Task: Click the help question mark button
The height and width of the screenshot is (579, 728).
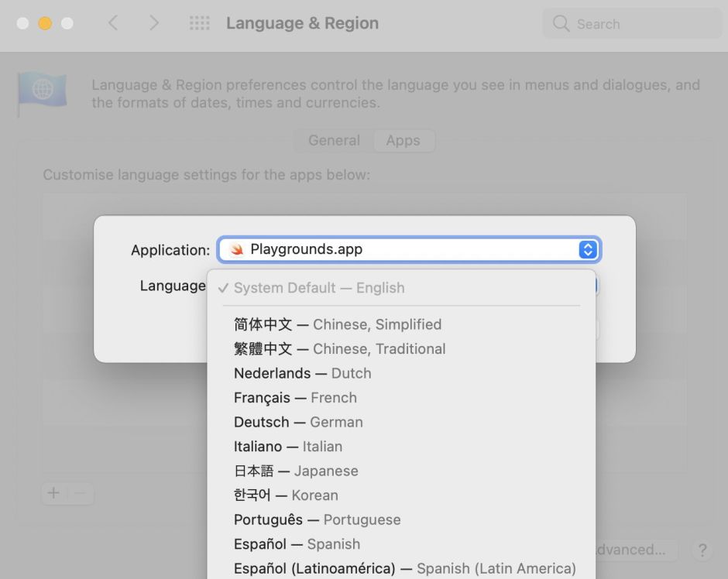Action: (702, 550)
